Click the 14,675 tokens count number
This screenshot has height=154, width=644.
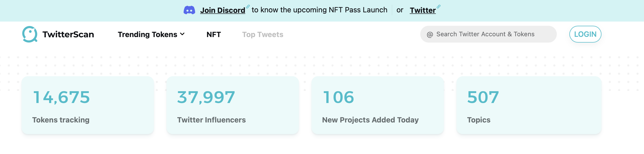[61, 97]
